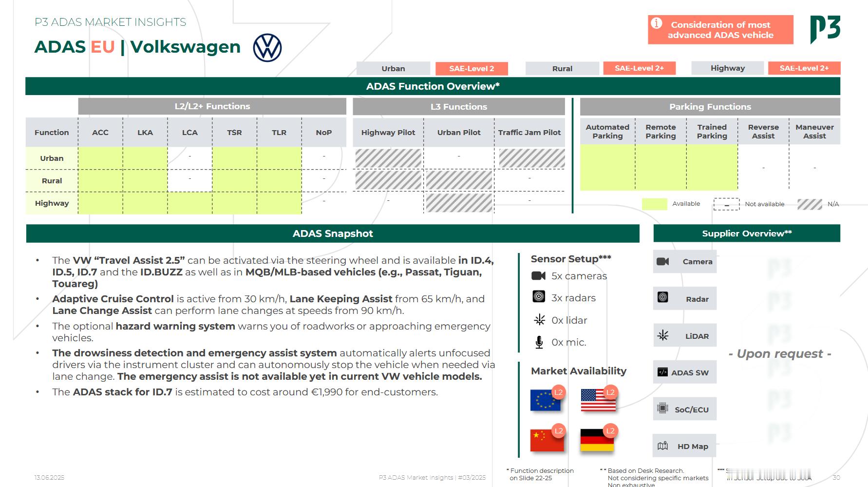Click the ADAS Function Overview banner
This screenshot has height=487, width=868.
[433, 86]
